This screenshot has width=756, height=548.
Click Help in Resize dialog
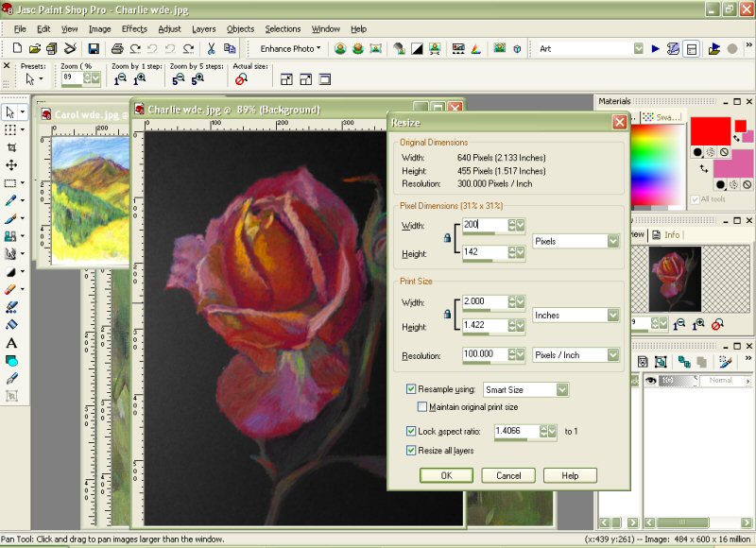[x=570, y=475]
